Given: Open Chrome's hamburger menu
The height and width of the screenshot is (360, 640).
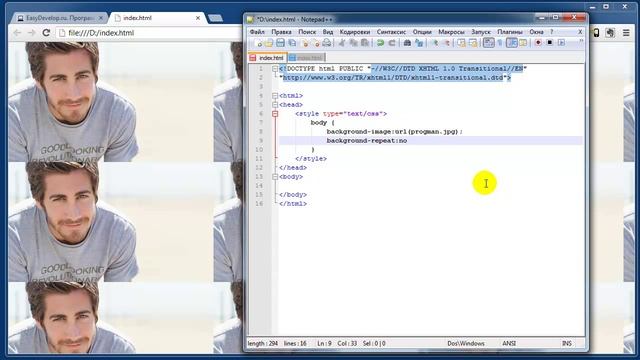Looking at the screenshot, I should coord(626,33).
